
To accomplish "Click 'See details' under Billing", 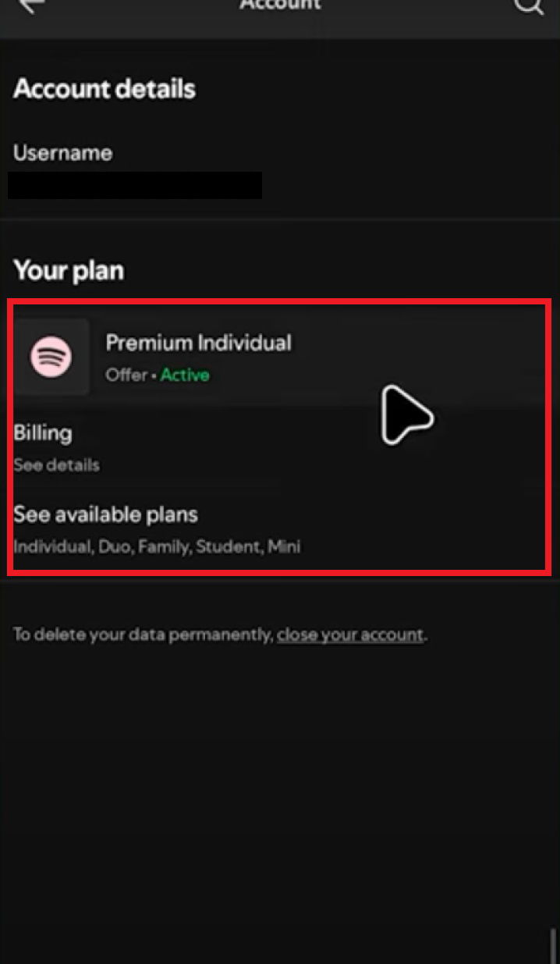I will point(55,464).
